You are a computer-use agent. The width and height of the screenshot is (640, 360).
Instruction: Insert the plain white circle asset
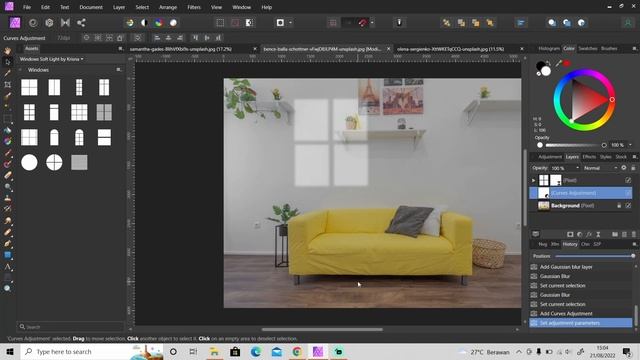(x=29, y=162)
